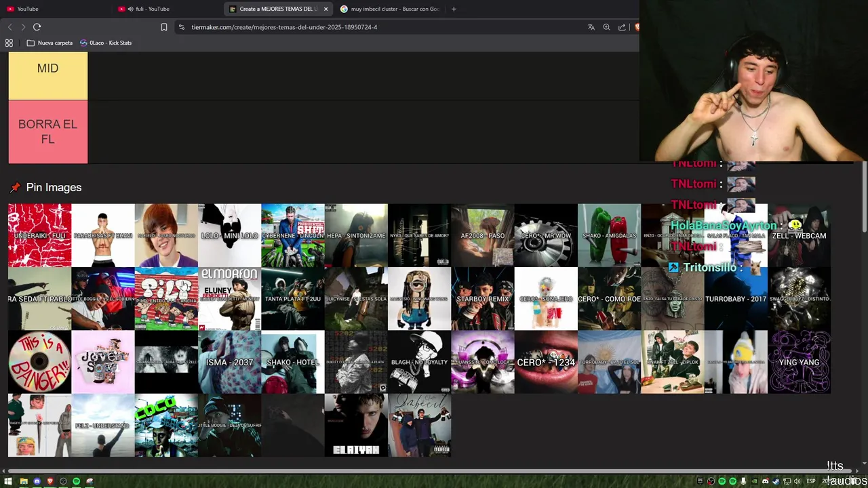
Task: Select the minion WING WANG WONG thumbnail
Action: pyautogui.click(x=419, y=299)
